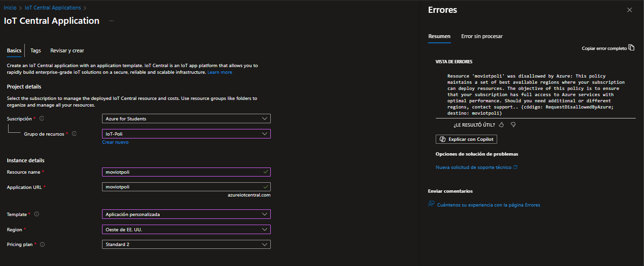Open Nueva solicitud de soporte técnico link

(477, 167)
